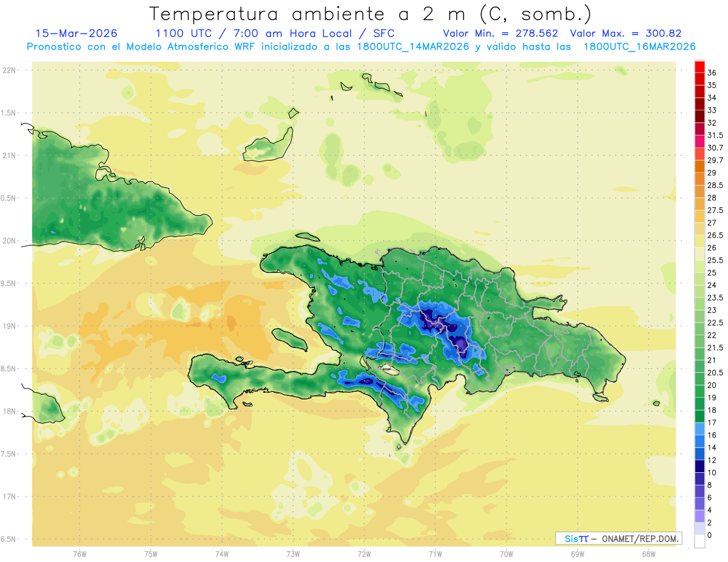The height and width of the screenshot is (562, 728).
Task: Click the legend value '0'
Action: (x=710, y=535)
